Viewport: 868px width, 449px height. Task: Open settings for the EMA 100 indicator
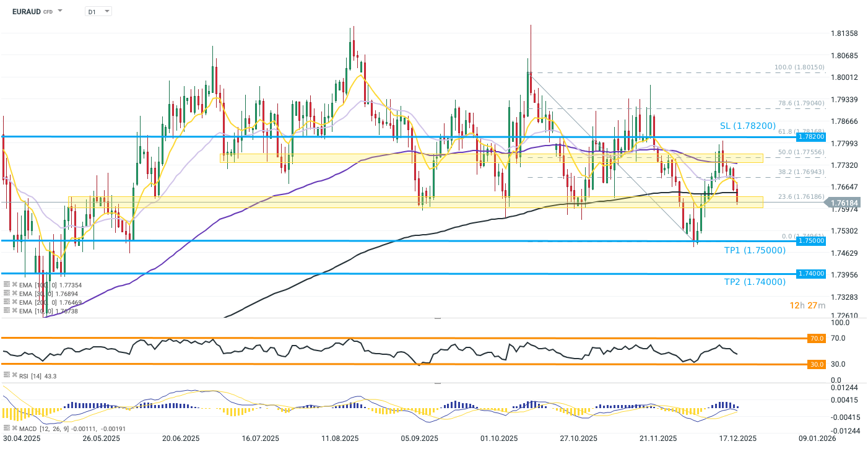[x=7, y=285]
